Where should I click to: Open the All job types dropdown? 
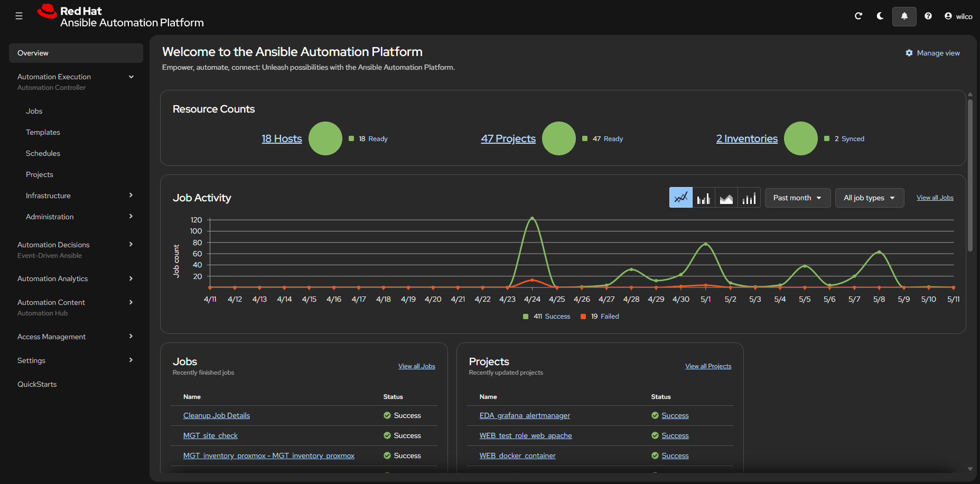point(870,198)
